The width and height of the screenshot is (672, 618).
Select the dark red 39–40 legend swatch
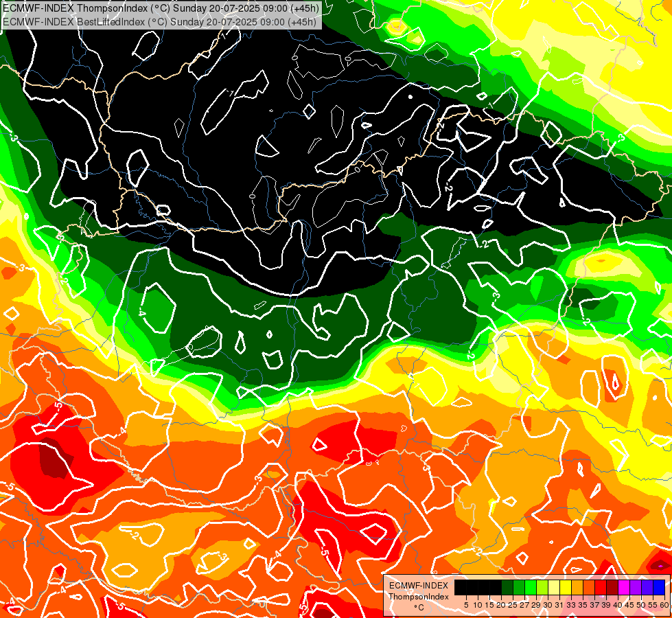pos(612,588)
